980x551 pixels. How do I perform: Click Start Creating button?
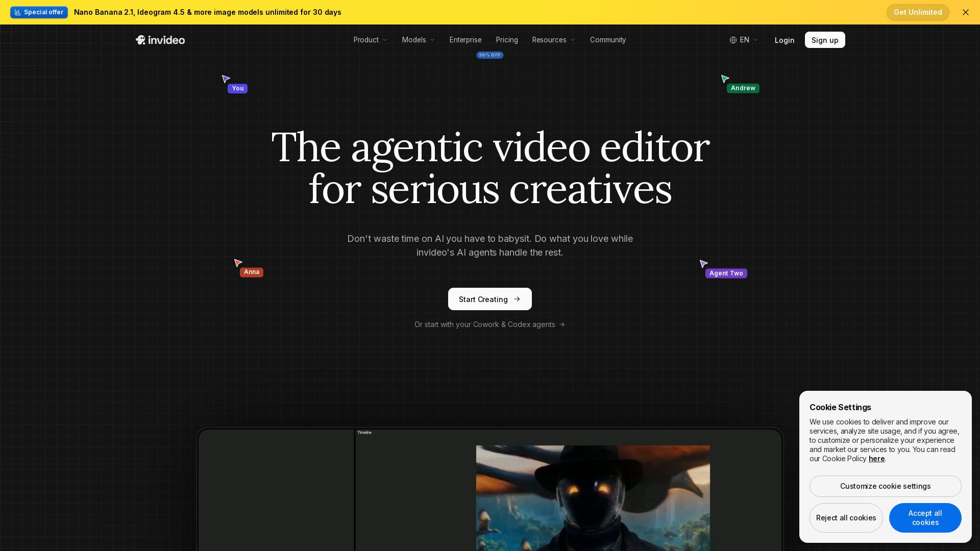490,299
